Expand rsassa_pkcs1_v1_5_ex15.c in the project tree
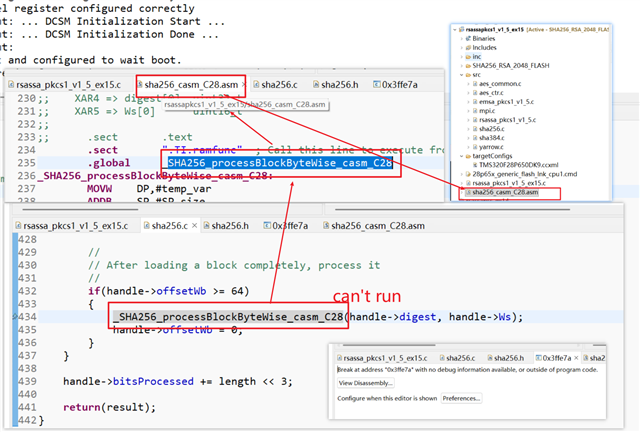Viewport: 640px width, 432px height. (462, 183)
